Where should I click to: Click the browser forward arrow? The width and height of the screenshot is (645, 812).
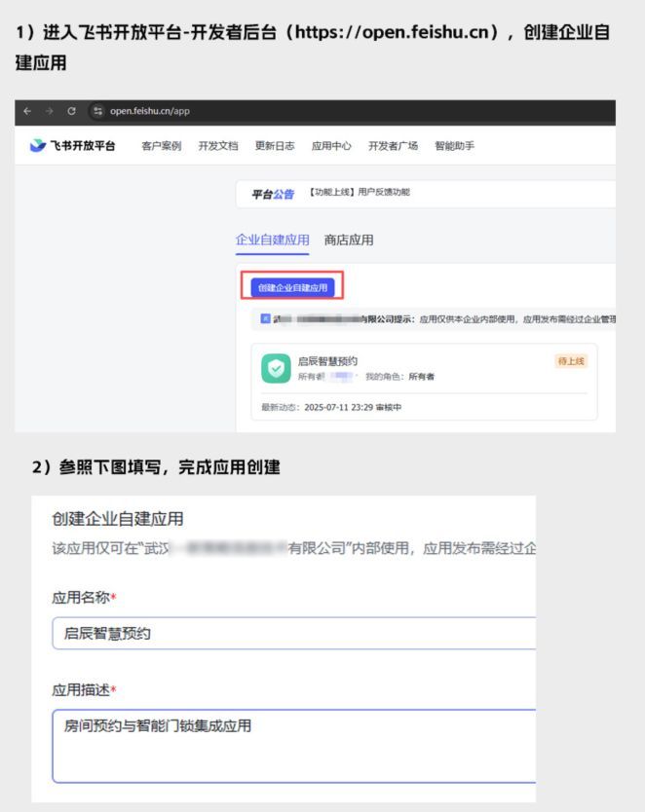tap(49, 111)
